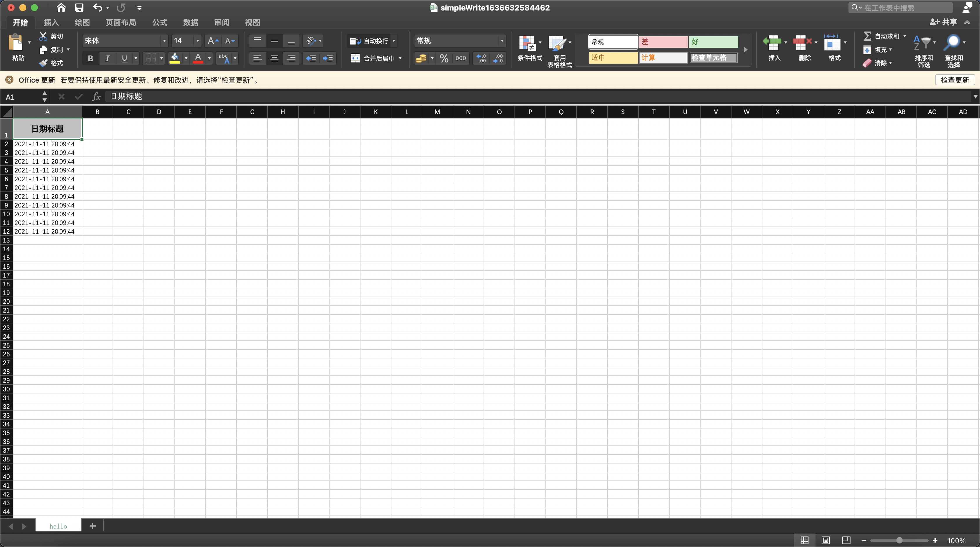Viewport: 980px width, 547px height.
Task: Toggle bold formatting
Action: pyautogui.click(x=90, y=59)
